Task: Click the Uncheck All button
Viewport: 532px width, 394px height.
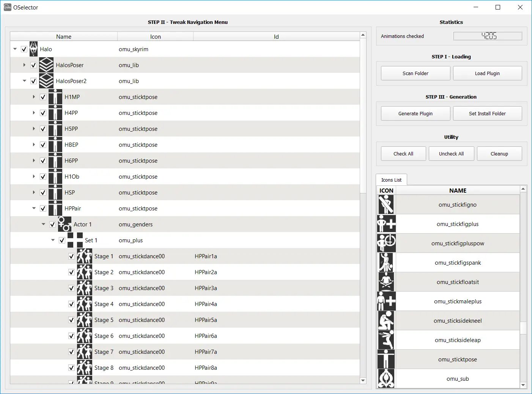Action: pyautogui.click(x=451, y=154)
